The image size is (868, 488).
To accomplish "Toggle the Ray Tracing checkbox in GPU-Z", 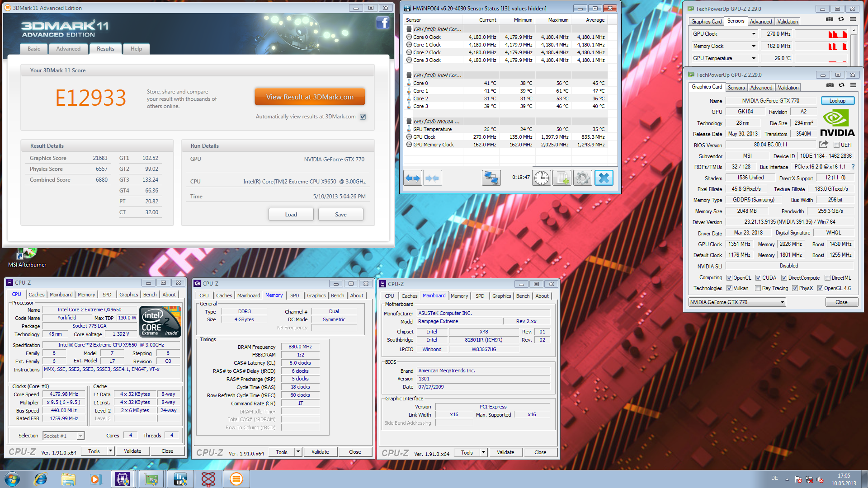I will pyautogui.click(x=758, y=288).
